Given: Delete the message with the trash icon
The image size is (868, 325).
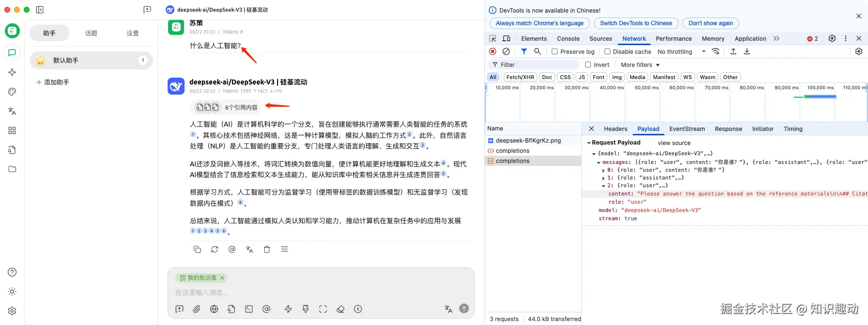Looking at the screenshot, I should (267, 249).
